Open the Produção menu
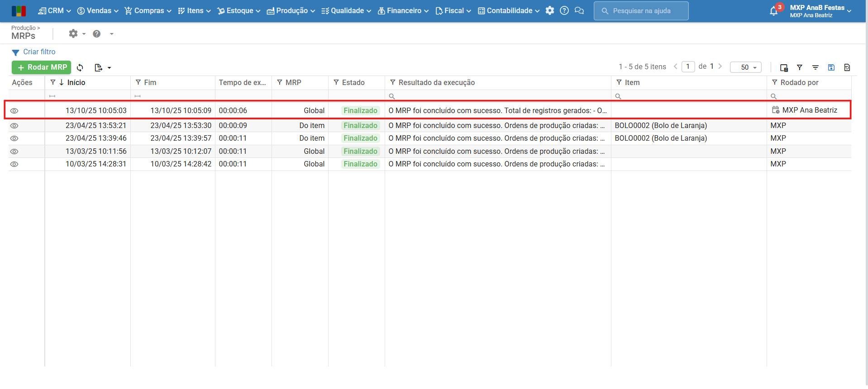Viewport: 868px width, 389px height. 291,11
